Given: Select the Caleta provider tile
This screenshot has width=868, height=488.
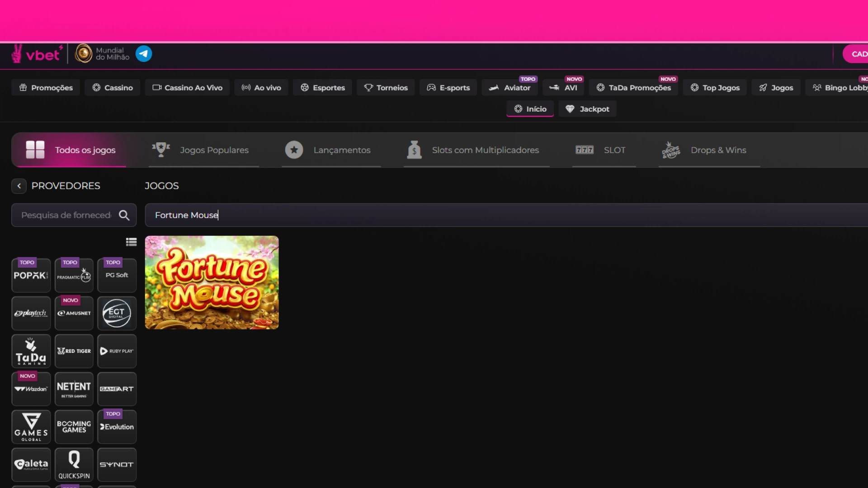Looking at the screenshot, I should click(x=31, y=465).
